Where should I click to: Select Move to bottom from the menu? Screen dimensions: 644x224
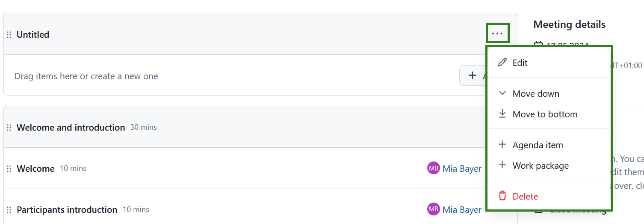coord(545,114)
